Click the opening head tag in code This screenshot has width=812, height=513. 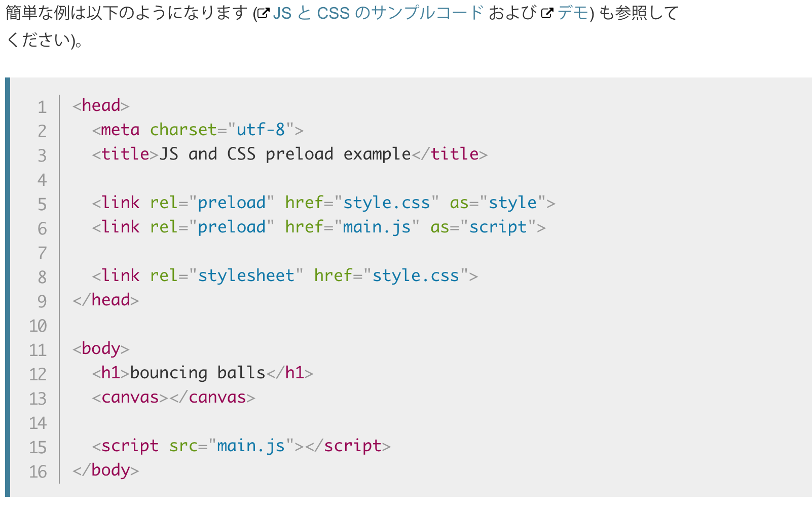pos(101,105)
